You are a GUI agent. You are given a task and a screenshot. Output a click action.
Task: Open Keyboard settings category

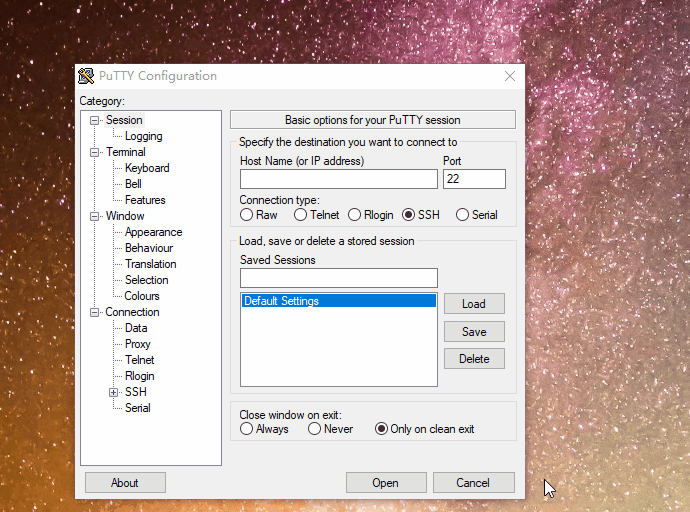point(147,168)
